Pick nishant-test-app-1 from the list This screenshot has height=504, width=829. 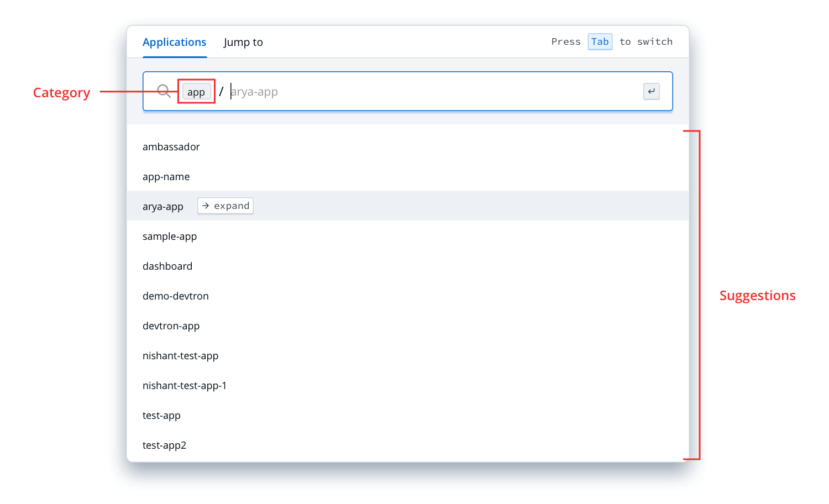(185, 386)
